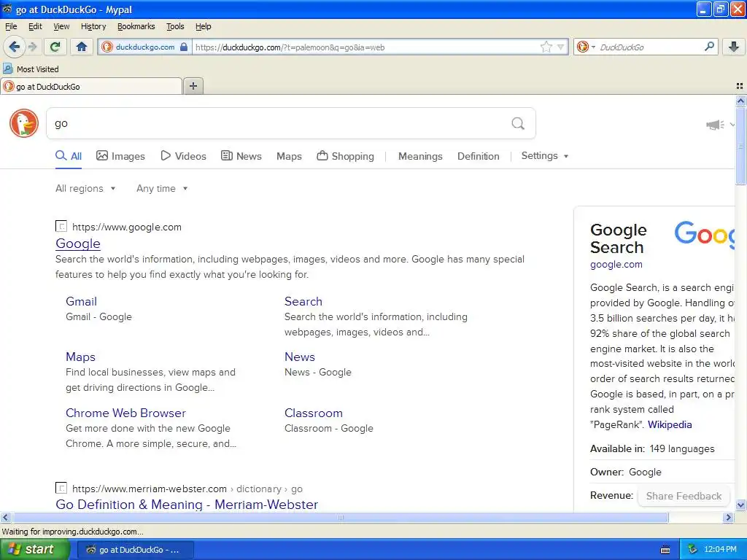This screenshot has height=560, width=747.
Task: Click the 12:04 PM taskbar clock
Action: point(720,550)
